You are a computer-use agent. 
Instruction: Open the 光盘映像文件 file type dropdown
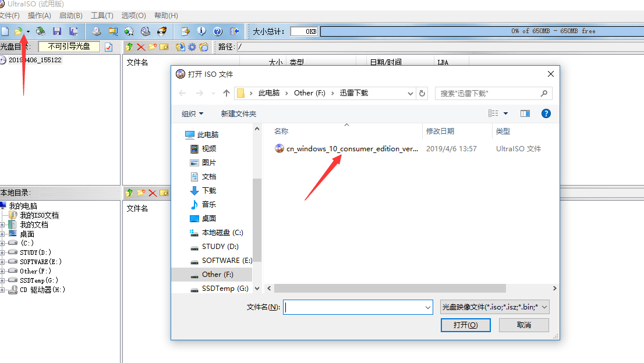click(x=494, y=307)
